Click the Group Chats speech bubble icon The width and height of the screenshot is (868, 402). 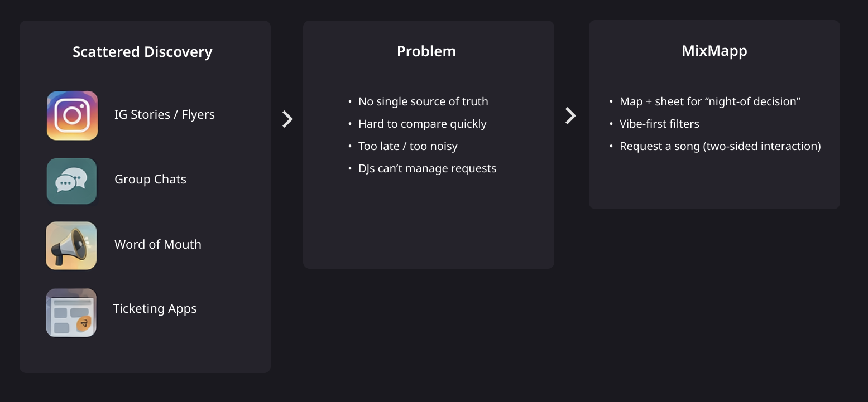(72, 181)
